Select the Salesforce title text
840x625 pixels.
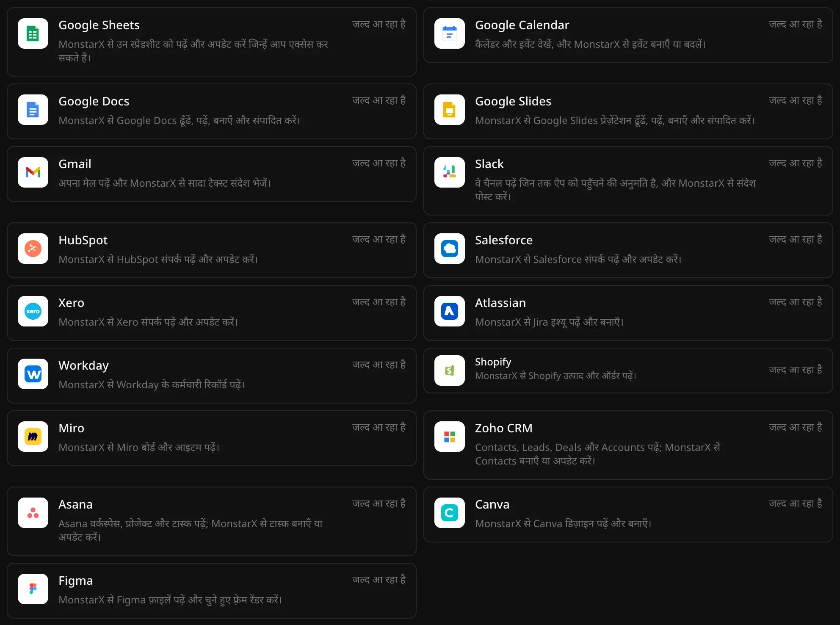[504, 241]
